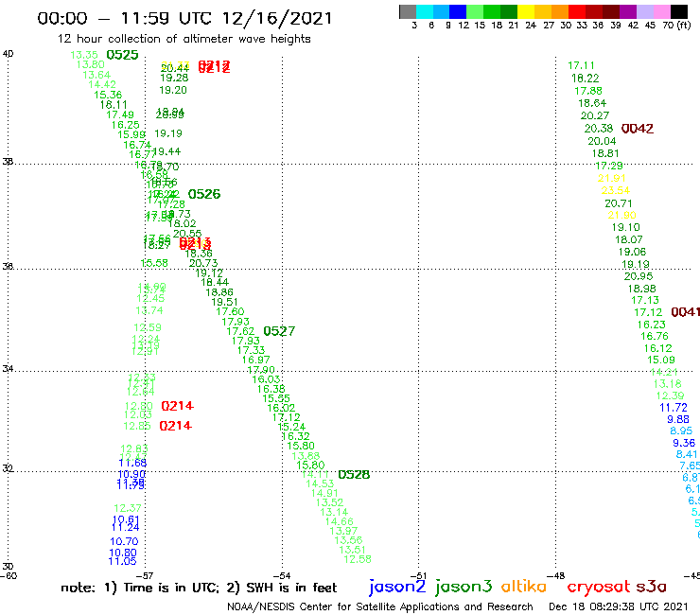Viewport: 700px width, 615px height.
Task: Click the blue value '11.72'
Action: click(x=674, y=408)
